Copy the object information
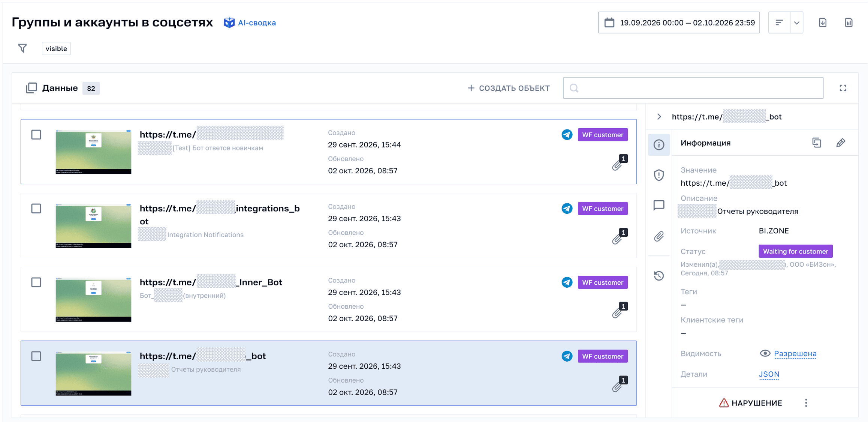The height and width of the screenshot is (422, 868). [817, 143]
